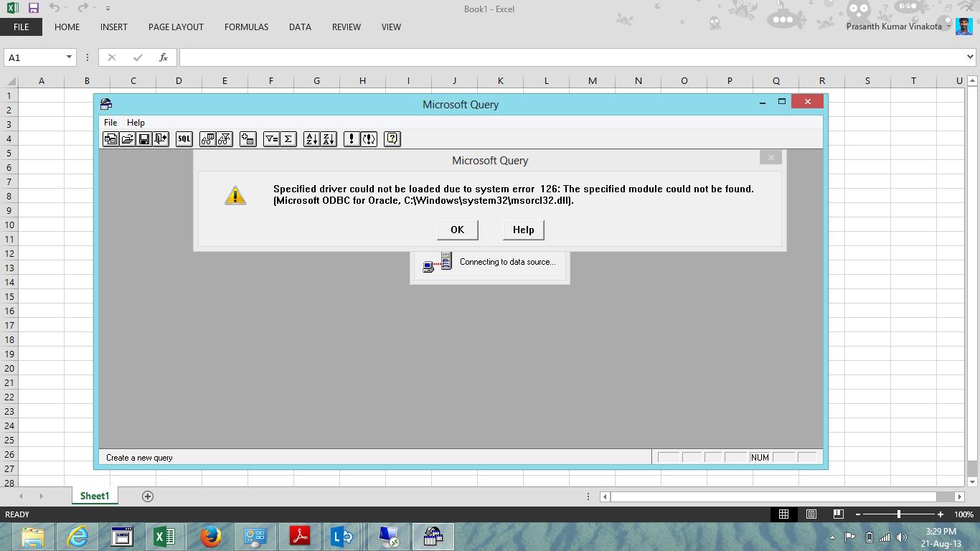Click Help button in error dialog

coord(523,230)
